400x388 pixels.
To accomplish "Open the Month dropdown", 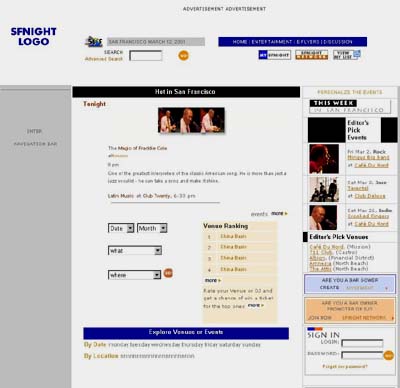I will click(x=152, y=228).
